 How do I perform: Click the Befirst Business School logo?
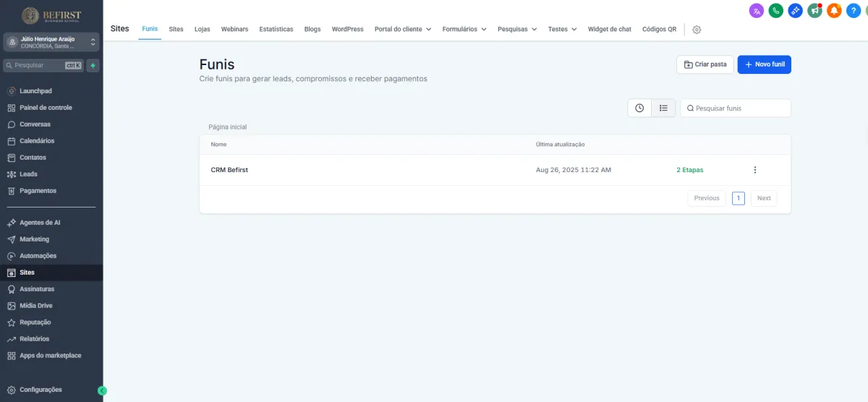pyautogui.click(x=51, y=14)
